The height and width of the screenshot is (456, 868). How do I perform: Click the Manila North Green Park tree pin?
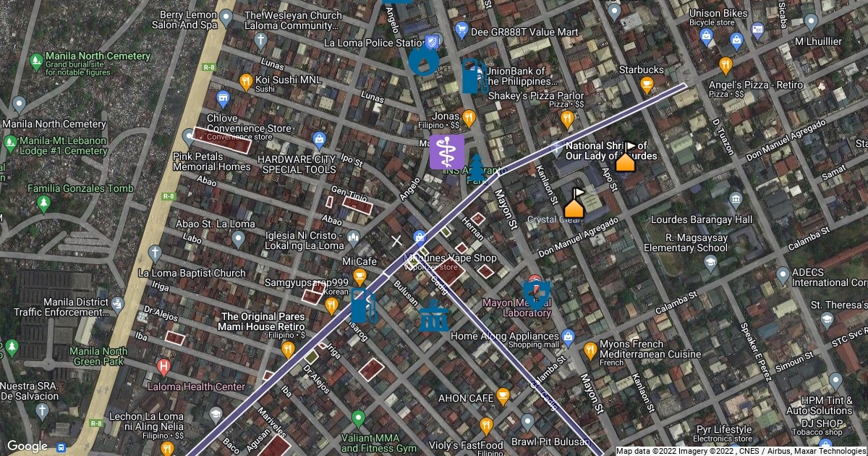(11, 348)
